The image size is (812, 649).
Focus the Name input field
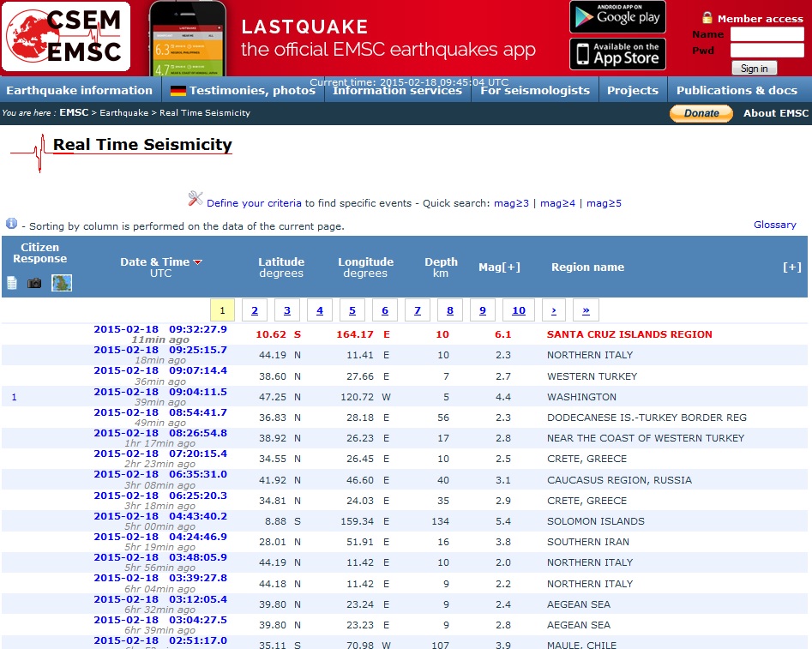(767, 34)
